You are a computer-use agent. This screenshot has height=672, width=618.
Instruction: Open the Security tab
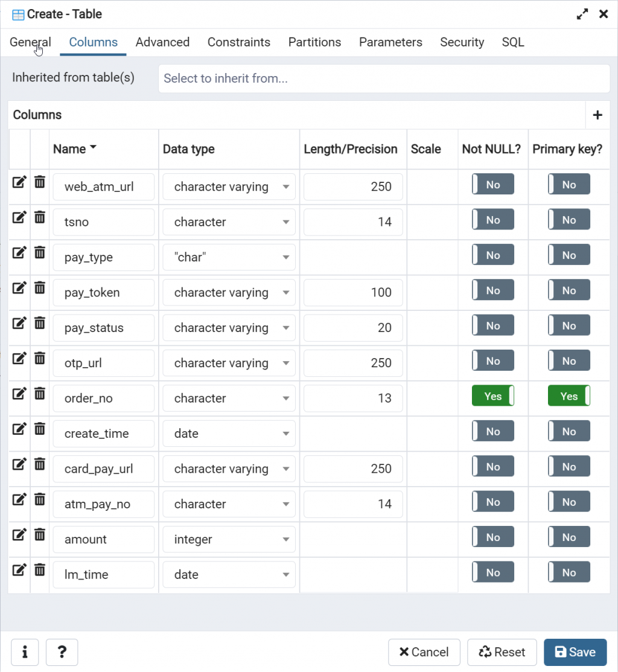462,42
